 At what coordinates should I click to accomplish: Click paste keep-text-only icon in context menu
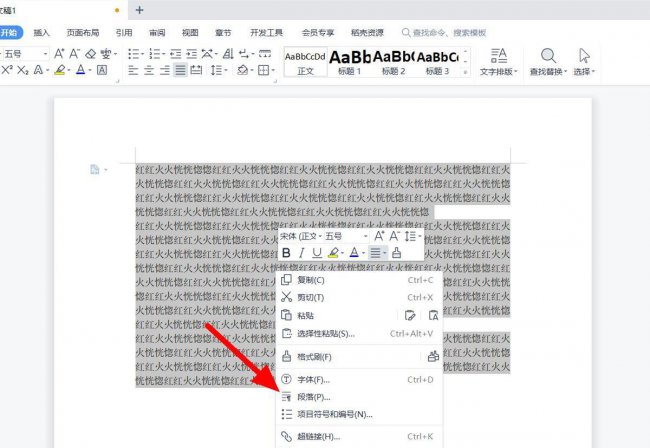point(433,315)
